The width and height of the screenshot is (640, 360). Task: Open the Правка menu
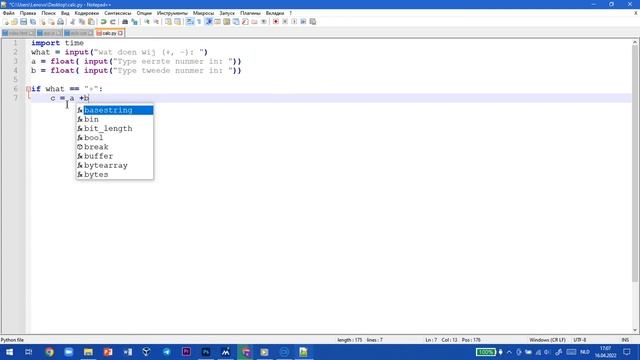(x=28, y=13)
